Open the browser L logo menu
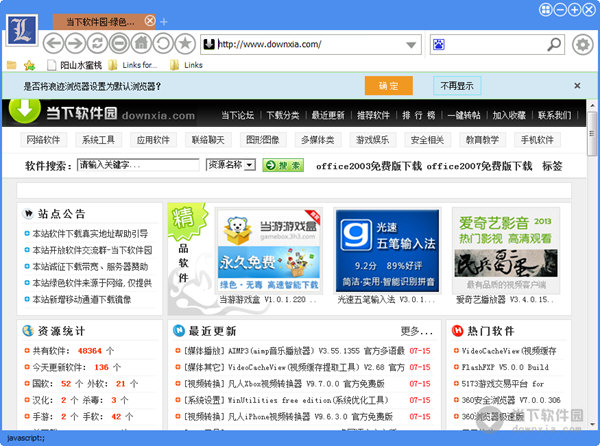The image size is (600, 446). tap(22, 30)
